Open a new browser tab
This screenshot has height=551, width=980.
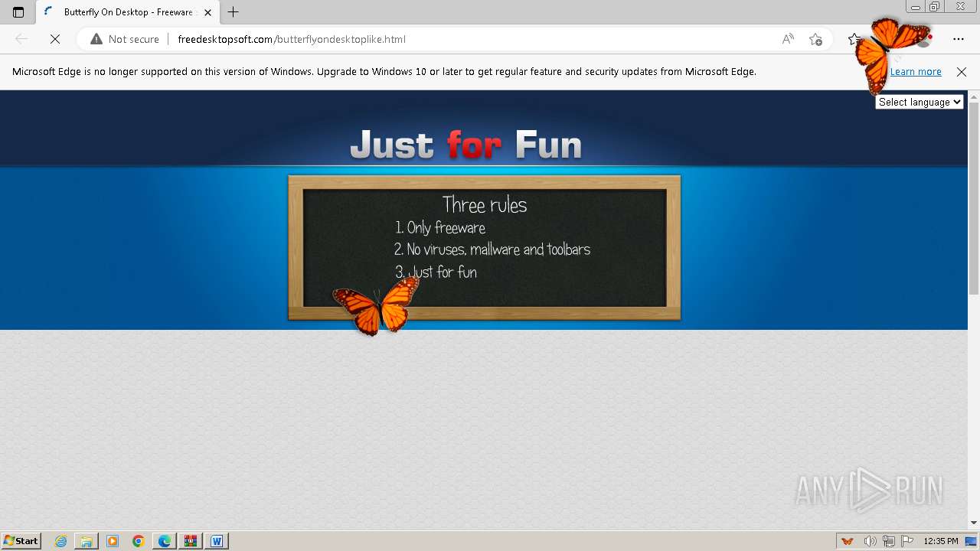pyautogui.click(x=234, y=12)
